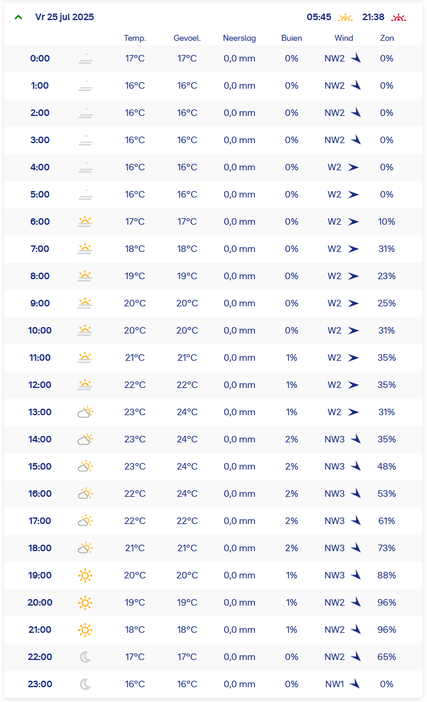The image size is (427, 702).
Task: Click the sunny icon at 19:00
Action: pyautogui.click(x=85, y=575)
